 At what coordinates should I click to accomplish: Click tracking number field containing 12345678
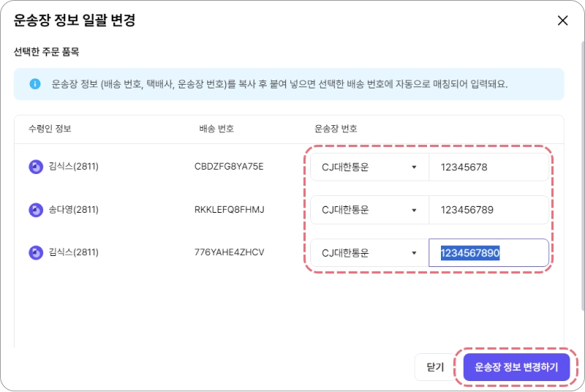tap(488, 167)
